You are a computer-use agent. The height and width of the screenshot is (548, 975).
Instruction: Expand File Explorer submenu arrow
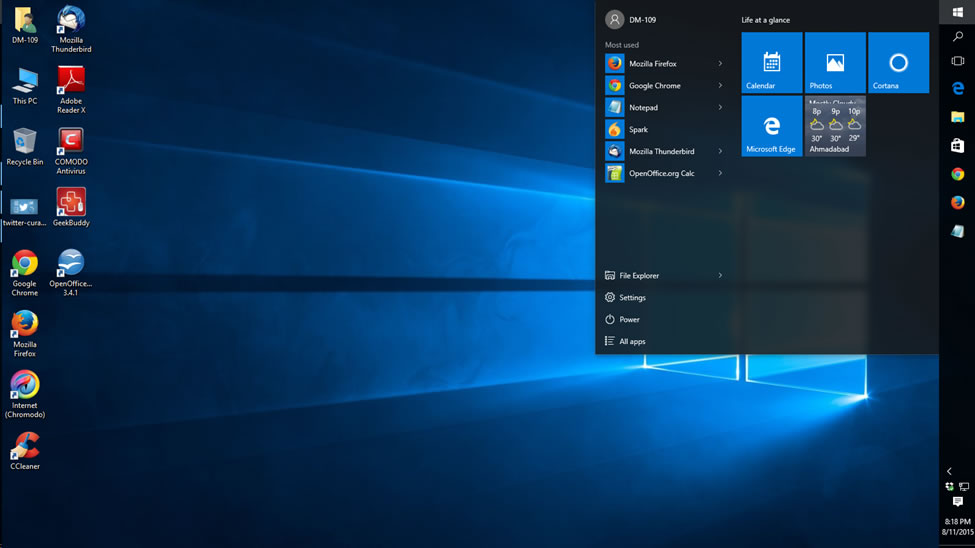(720, 275)
